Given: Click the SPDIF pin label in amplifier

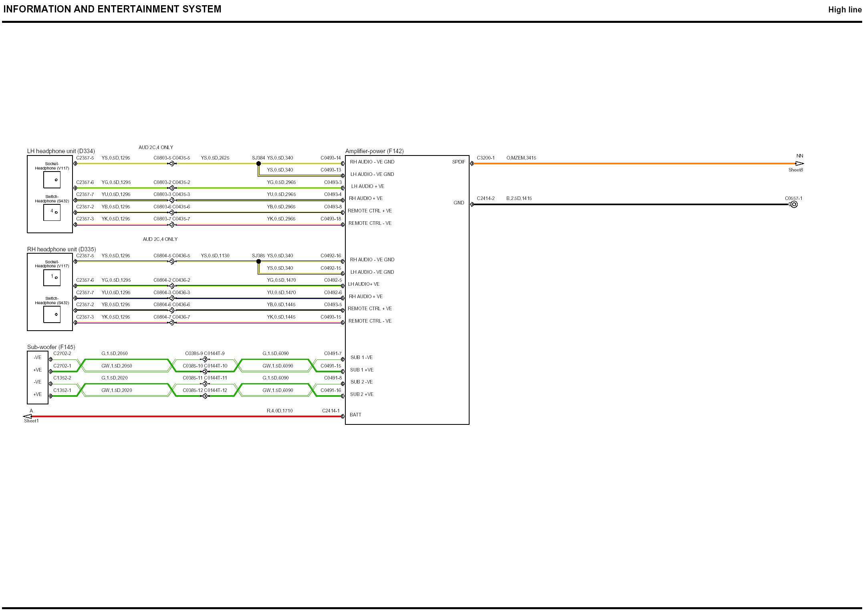Looking at the screenshot, I should point(458,162).
